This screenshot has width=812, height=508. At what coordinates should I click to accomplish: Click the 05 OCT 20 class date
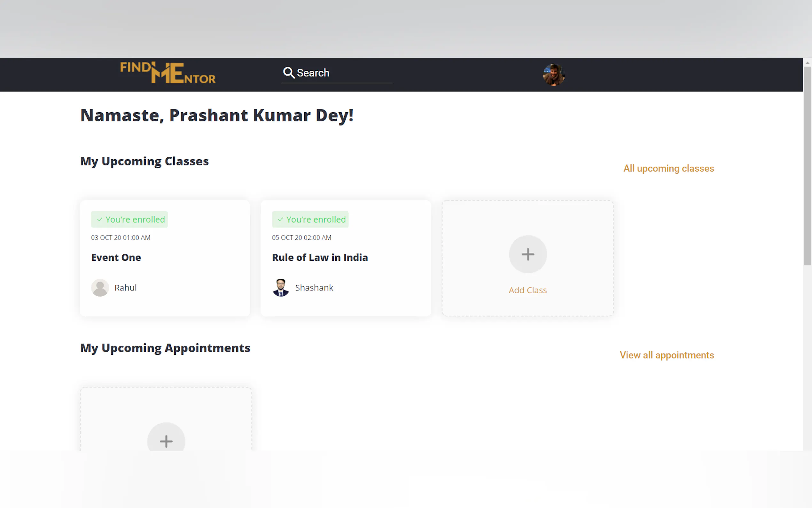click(x=301, y=238)
